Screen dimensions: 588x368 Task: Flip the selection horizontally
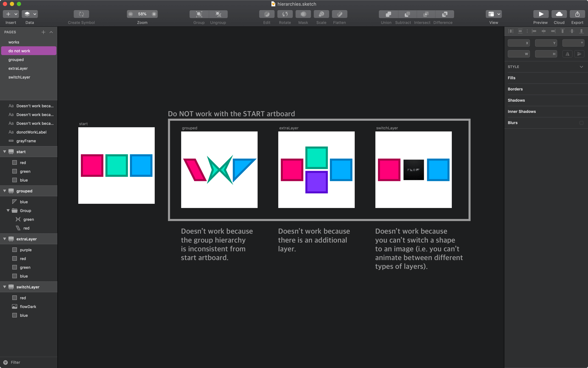coord(567,54)
